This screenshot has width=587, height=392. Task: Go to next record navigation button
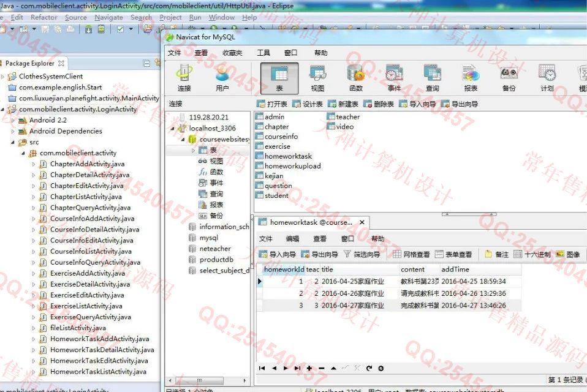point(286,368)
